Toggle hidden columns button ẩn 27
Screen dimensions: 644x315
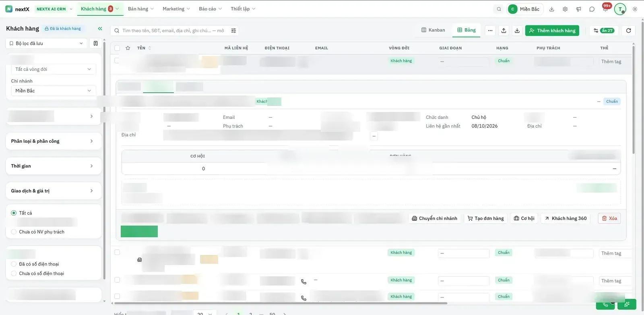603,31
